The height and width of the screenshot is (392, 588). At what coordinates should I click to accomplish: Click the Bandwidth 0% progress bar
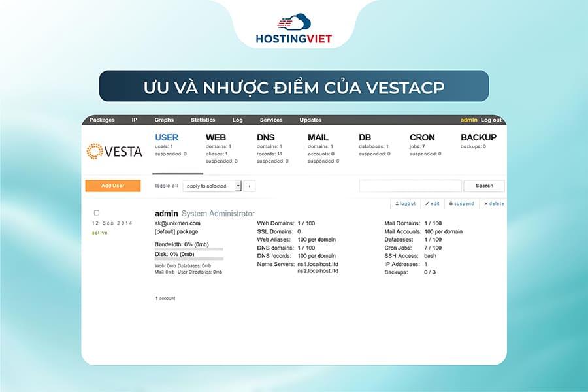[189, 249]
